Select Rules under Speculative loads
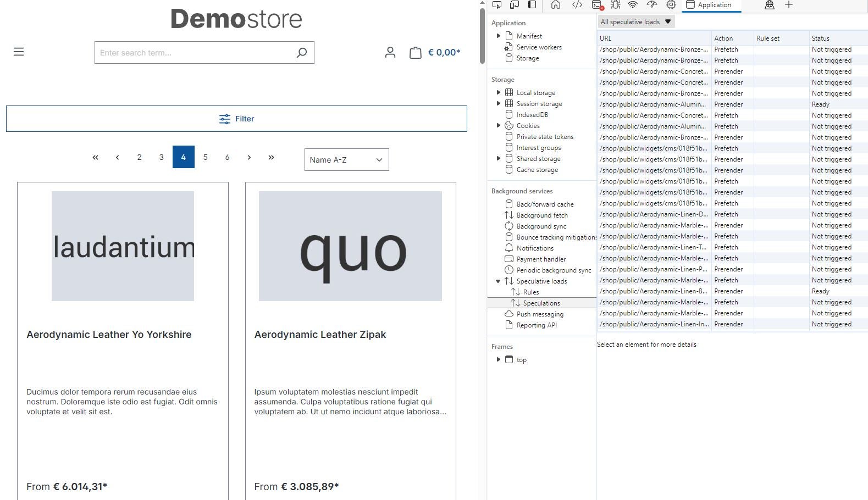868x500 pixels. point(531,292)
